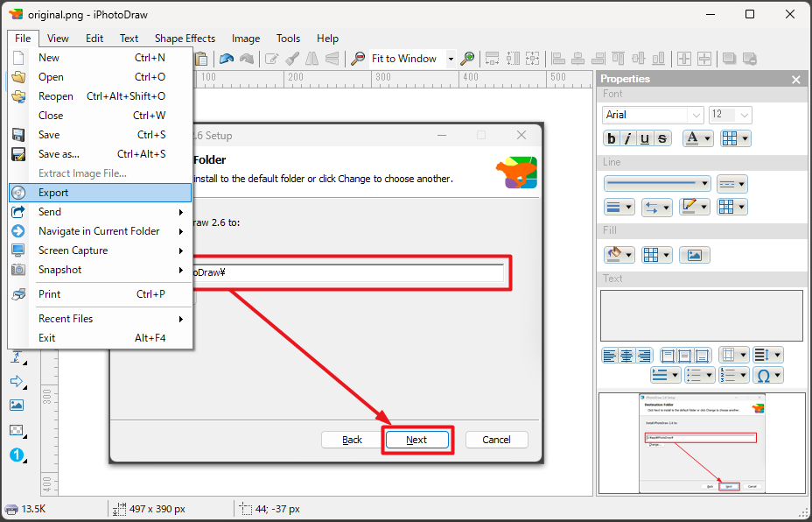Close the Properties panel
Screen dimensions: 812x522
[796, 80]
